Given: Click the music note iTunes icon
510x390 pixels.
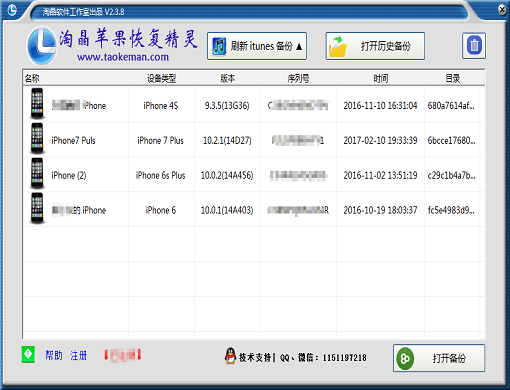Looking at the screenshot, I should click(219, 46).
